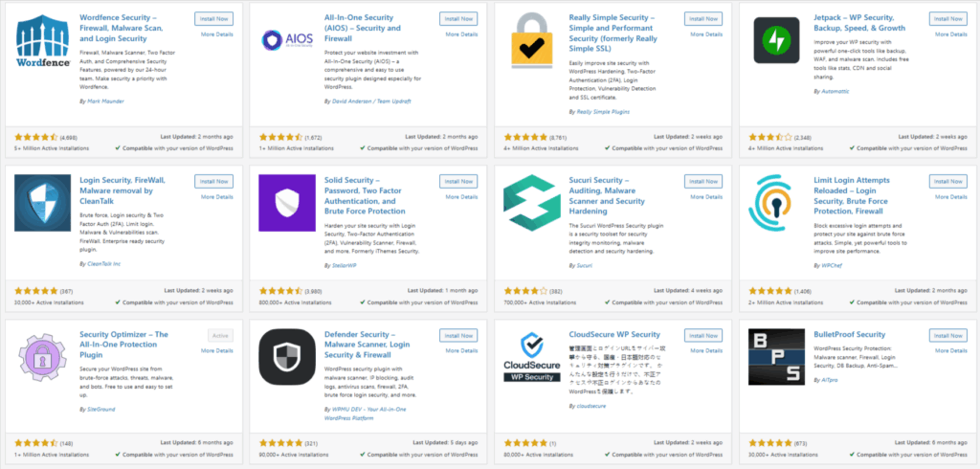Install the CleanTalk Login Security plugin
This screenshot has height=469, width=980.
pyautogui.click(x=213, y=181)
